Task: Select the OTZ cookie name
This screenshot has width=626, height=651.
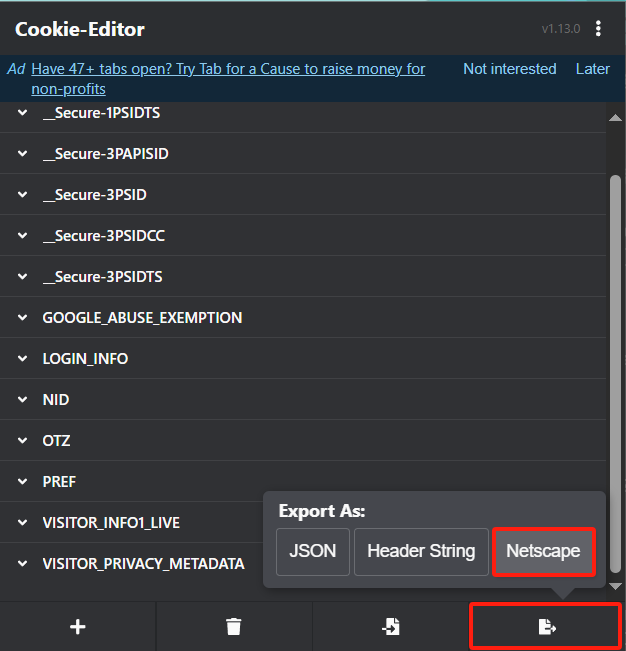Action: tap(56, 441)
